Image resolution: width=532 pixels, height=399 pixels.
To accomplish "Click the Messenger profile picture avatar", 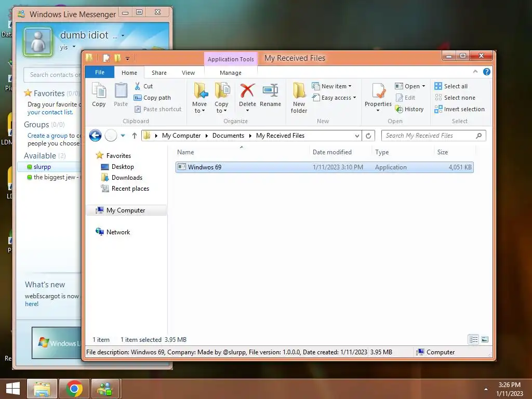I will click(x=38, y=42).
